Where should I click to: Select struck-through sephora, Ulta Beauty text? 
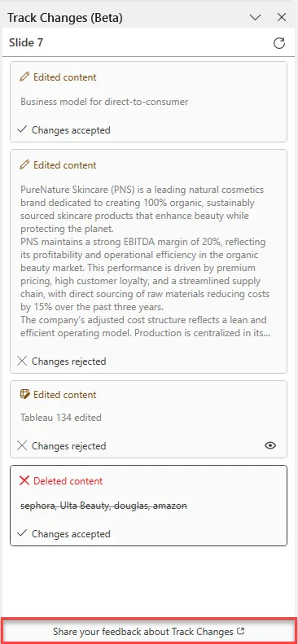(x=104, y=506)
